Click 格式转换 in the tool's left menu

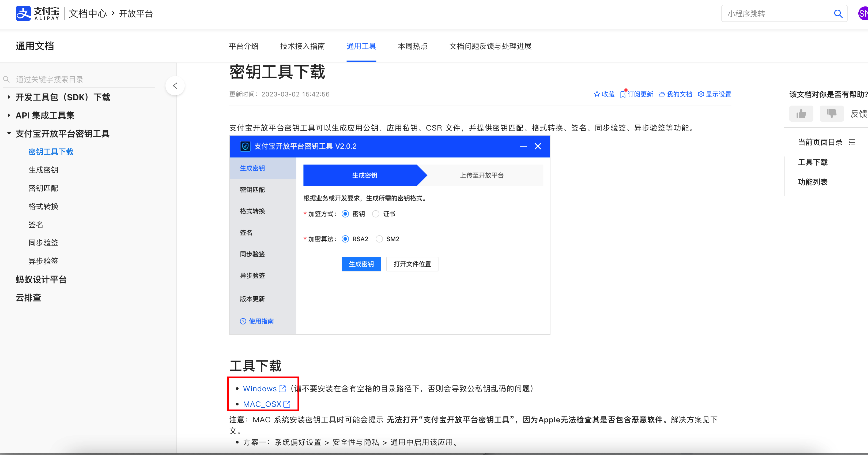click(x=252, y=211)
